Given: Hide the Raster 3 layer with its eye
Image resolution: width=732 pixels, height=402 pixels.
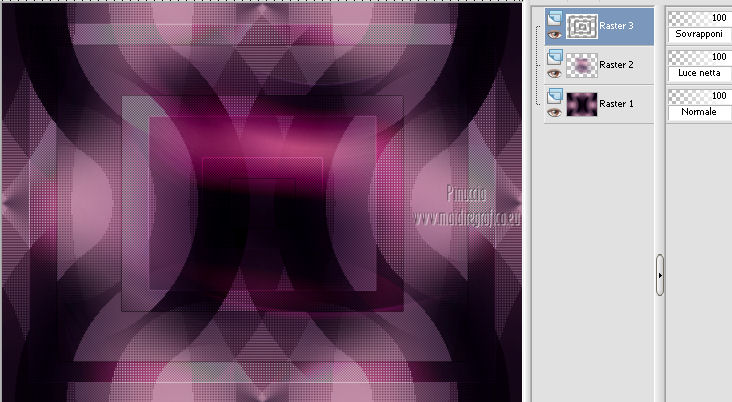Looking at the screenshot, I should [554, 35].
